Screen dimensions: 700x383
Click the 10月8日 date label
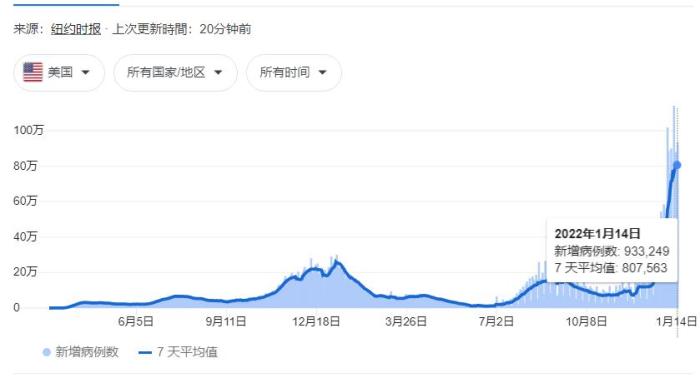tap(586, 321)
